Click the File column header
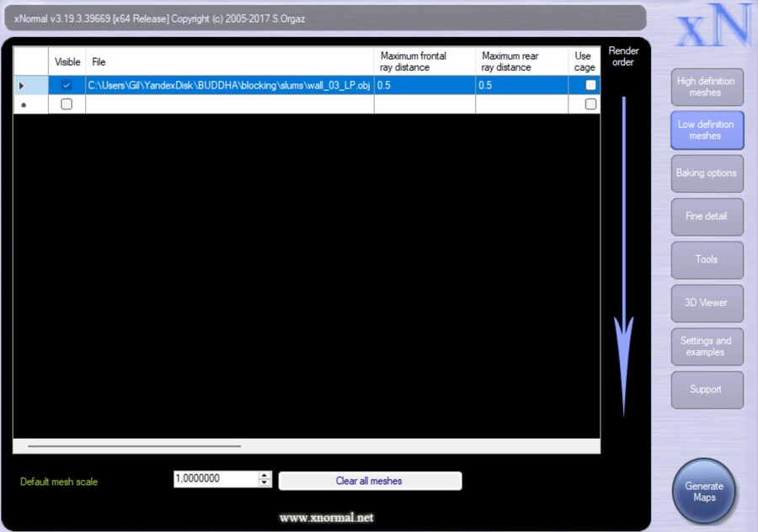Screen dimensions: 758x532 [230, 61]
